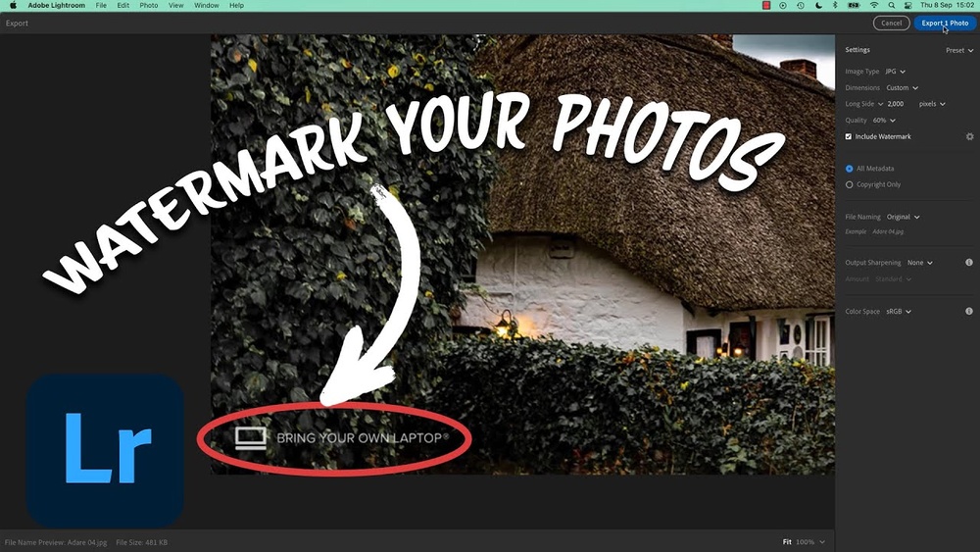
Task: Cancel the export dialog
Action: pos(891,24)
